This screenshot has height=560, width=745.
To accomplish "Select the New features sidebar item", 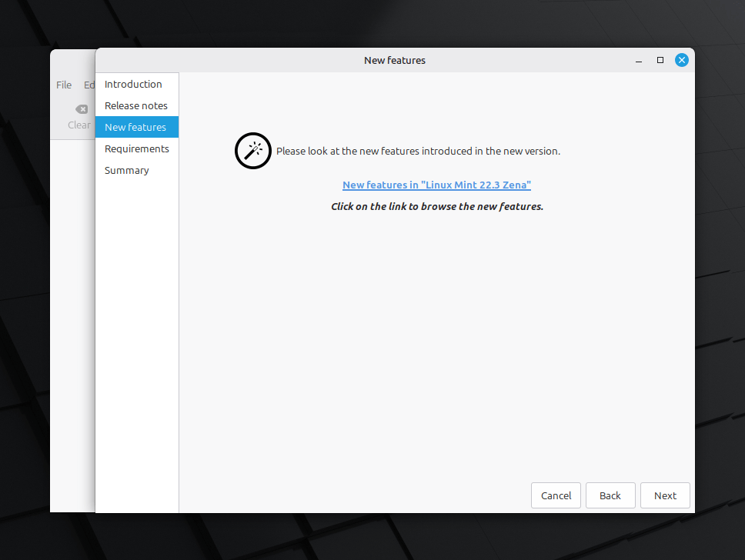I will point(137,127).
